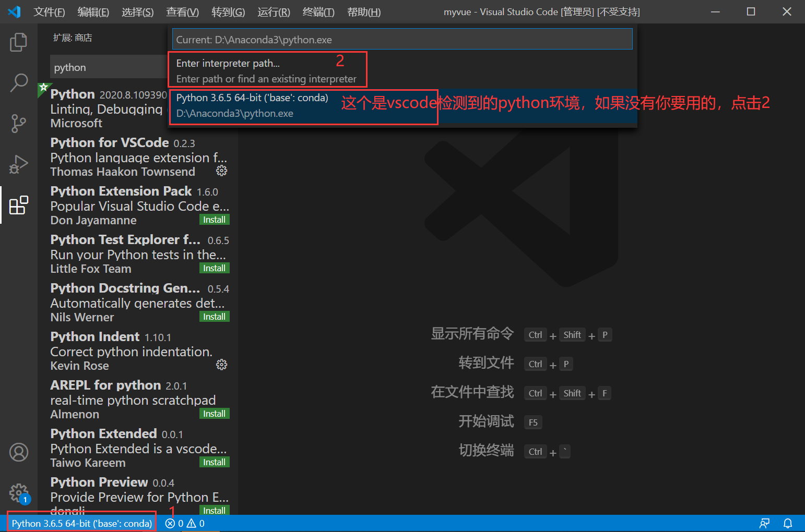805x532 pixels.
Task: Install Python Extended extension
Action: tap(215, 462)
